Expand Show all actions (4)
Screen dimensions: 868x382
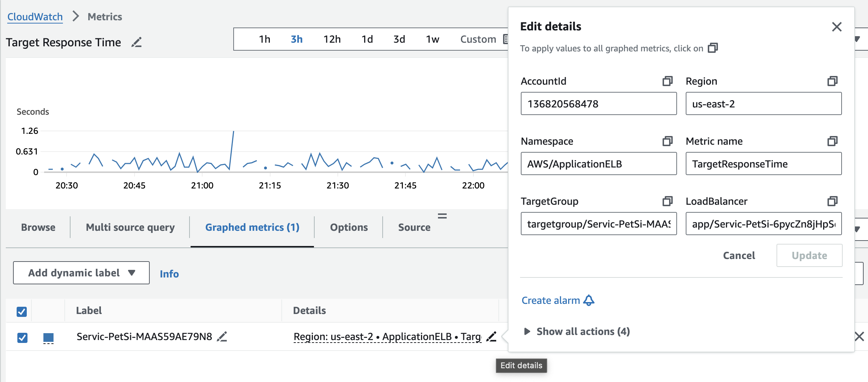pos(577,331)
